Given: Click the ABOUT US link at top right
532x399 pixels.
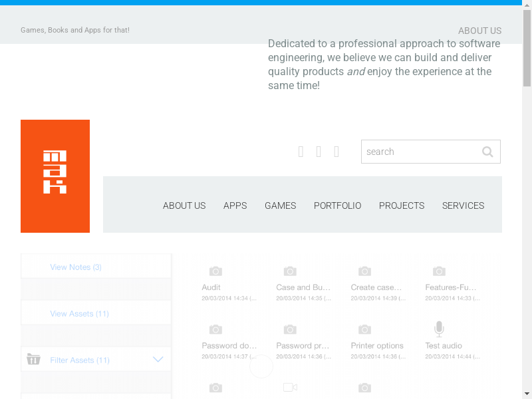Looking at the screenshot, I should pyautogui.click(x=479, y=31).
